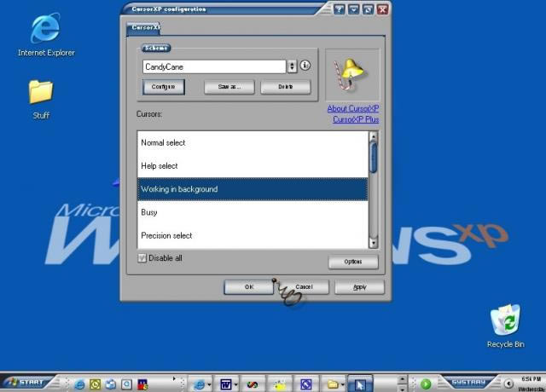This screenshot has width=546, height=392.
Task: Switch to Internet Explorer taskbar button
Action: (199, 384)
